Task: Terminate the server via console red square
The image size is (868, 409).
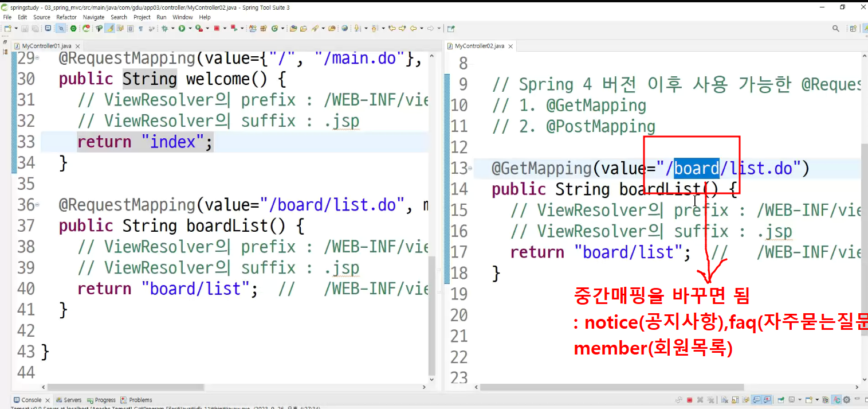Action: tap(689, 400)
